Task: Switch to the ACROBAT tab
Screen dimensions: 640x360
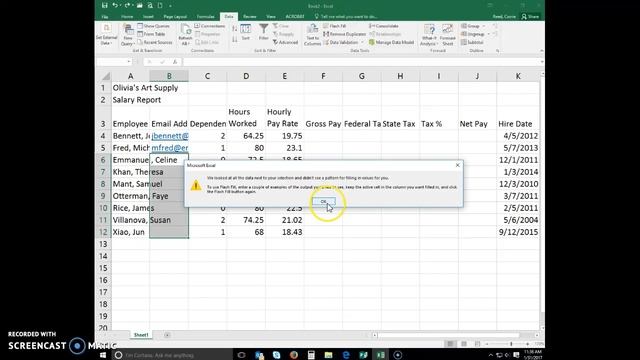Action: pos(295,17)
